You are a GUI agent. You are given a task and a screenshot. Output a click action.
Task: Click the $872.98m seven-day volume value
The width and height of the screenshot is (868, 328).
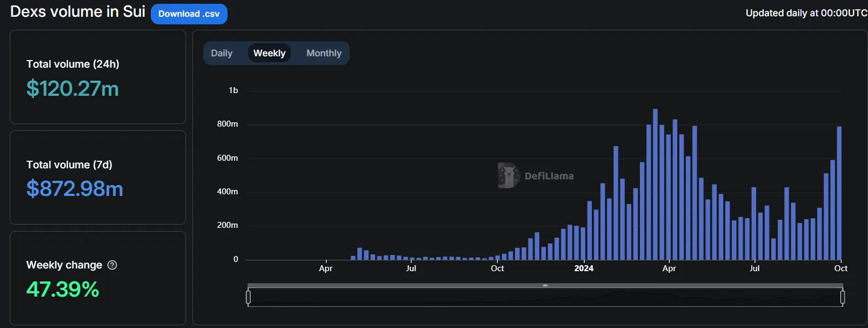coord(75,189)
